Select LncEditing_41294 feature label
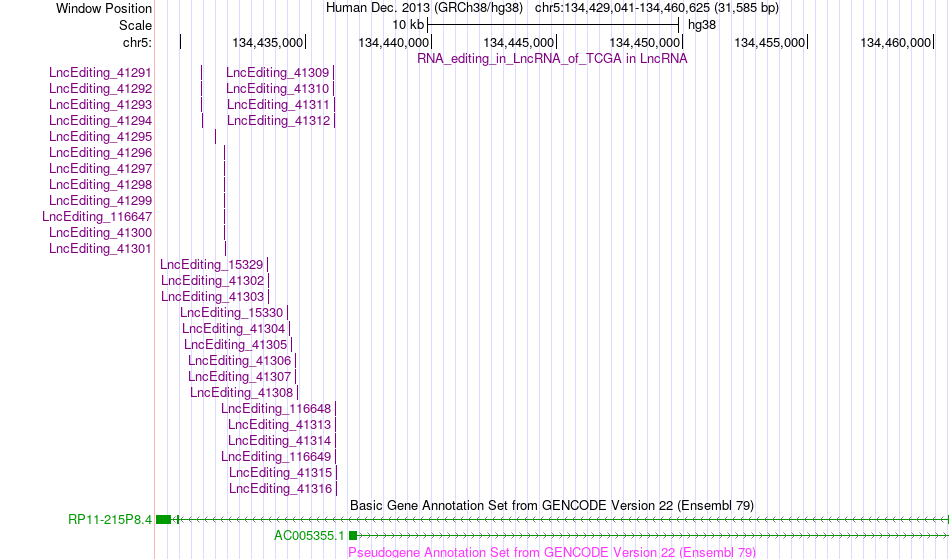The image size is (950, 559). click(101, 121)
